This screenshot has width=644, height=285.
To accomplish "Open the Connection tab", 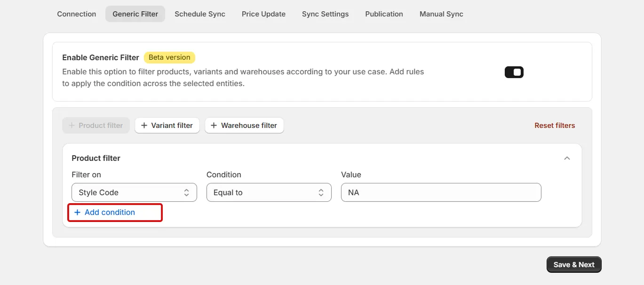I will (77, 14).
